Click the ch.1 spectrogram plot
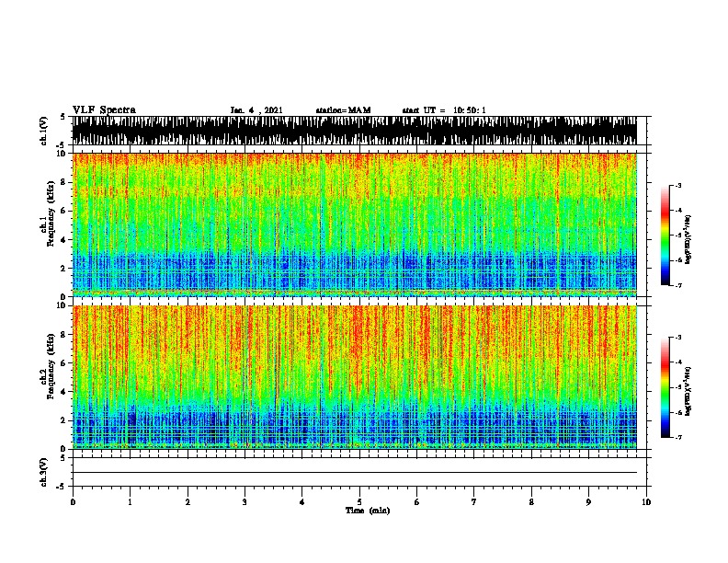The image size is (728, 563). click(x=354, y=224)
